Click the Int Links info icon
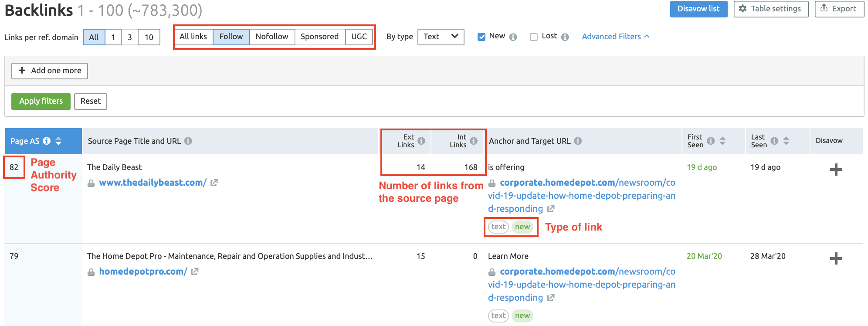The image size is (868, 326). (474, 141)
